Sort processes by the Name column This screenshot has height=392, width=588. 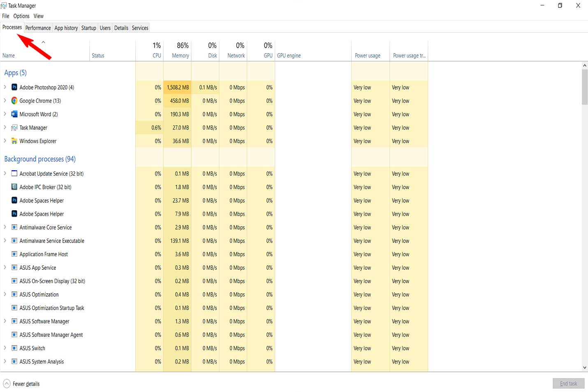tap(45, 51)
